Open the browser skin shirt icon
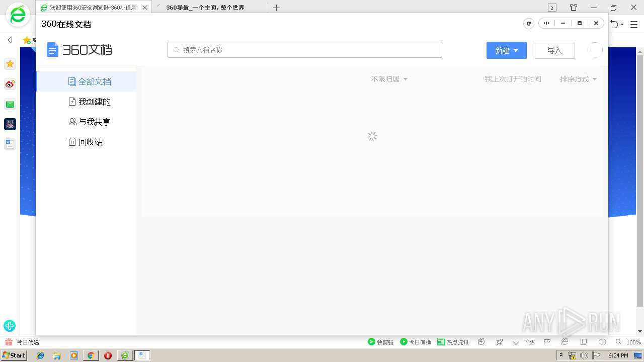Viewport: 644px width, 362px height. (574, 8)
